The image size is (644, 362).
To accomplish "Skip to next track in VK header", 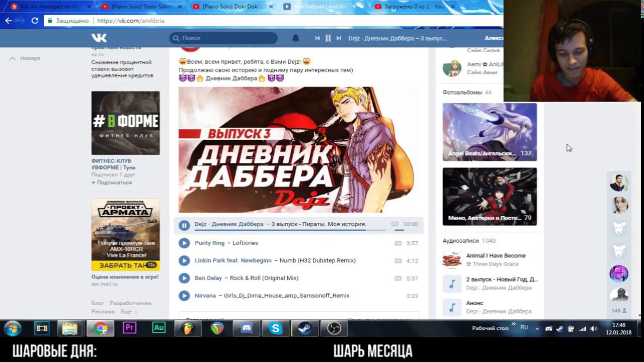I will point(339,38).
